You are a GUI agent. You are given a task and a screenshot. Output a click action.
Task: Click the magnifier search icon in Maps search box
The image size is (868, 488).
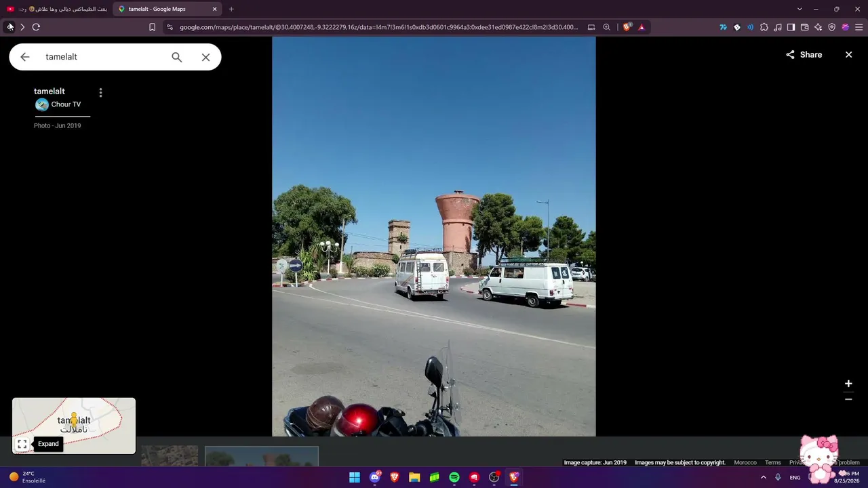coord(177,57)
